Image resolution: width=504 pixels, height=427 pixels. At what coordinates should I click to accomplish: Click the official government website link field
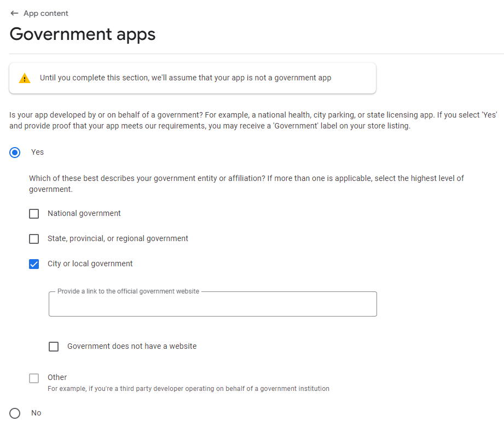point(213,304)
